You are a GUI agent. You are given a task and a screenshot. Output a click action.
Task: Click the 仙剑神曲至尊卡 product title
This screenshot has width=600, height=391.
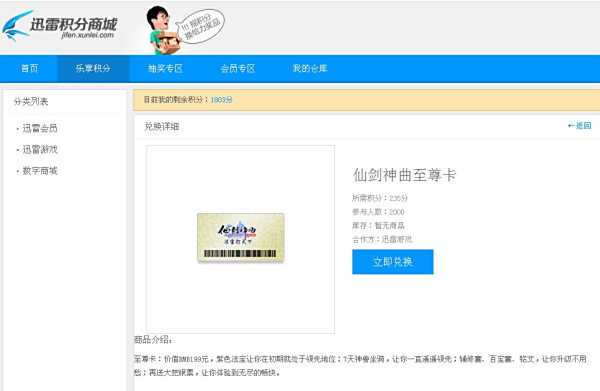click(404, 175)
